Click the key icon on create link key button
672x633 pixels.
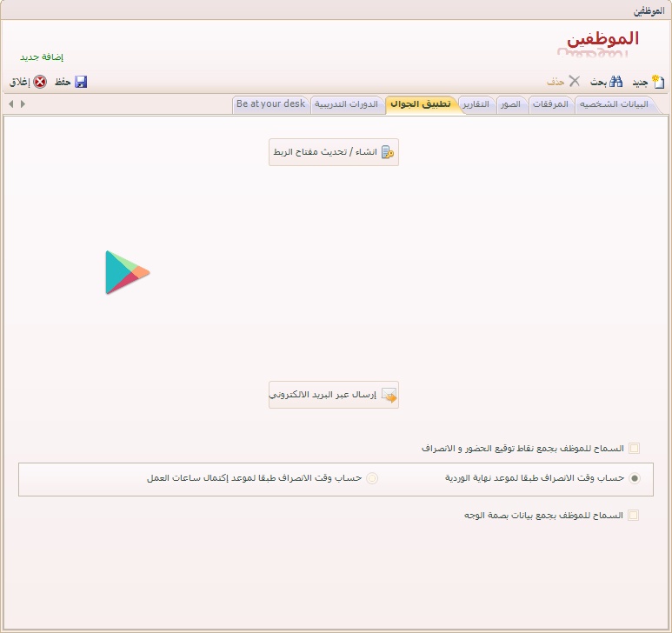pos(388,152)
